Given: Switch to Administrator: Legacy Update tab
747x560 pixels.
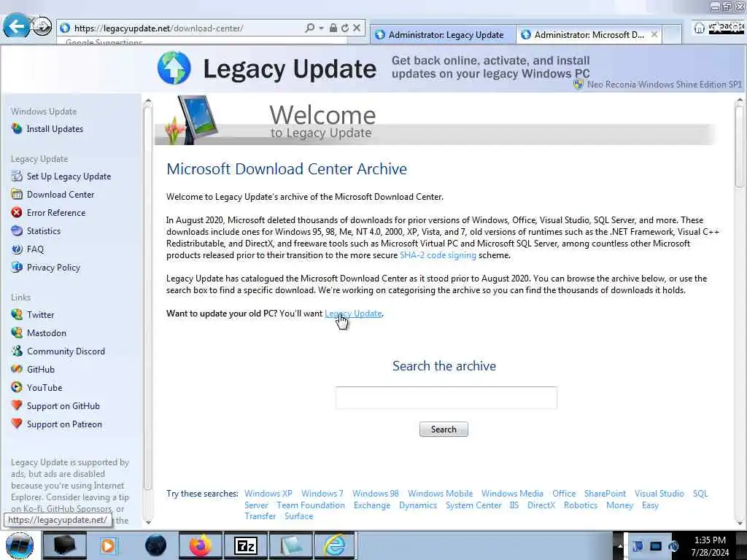Looking at the screenshot, I should click(443, 35).
